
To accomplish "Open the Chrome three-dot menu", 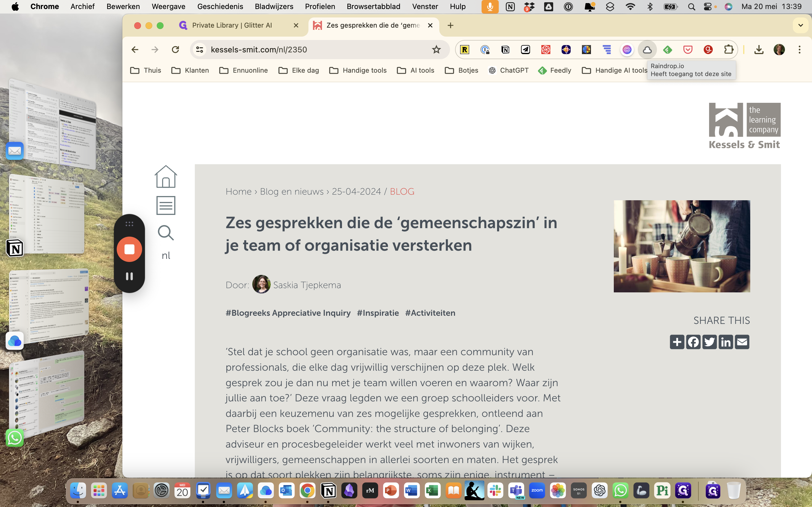I will tap(799, 50).
